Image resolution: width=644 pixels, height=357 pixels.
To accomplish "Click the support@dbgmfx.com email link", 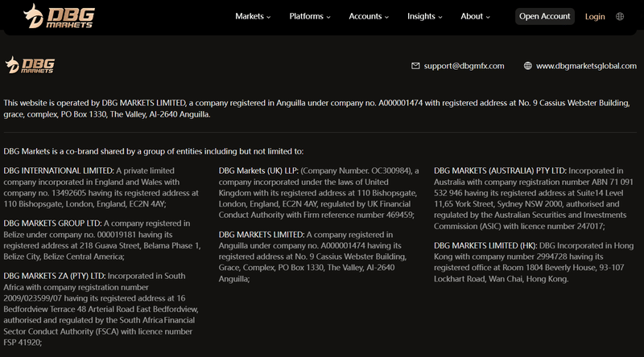I will coord(464,66).
